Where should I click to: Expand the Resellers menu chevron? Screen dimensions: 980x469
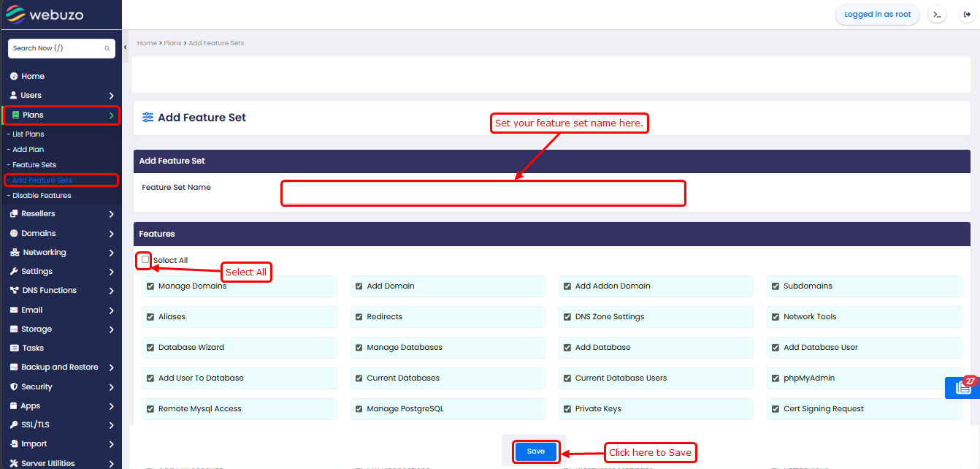coord(111,214)
